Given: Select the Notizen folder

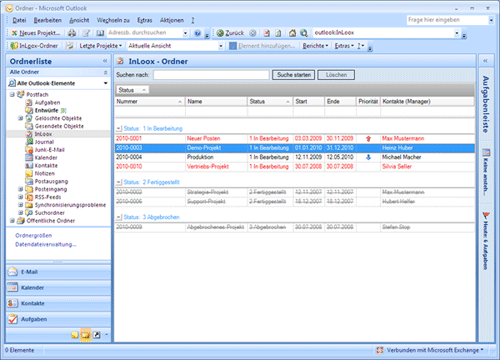Looking at the screenshot, I should [x=45, y=174].
